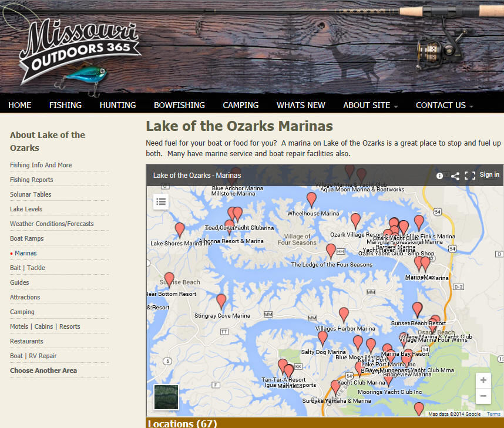Open the Lake Levels link
Image resolution: width=504 pixels, height=428 pixels.
click(26, 209)
